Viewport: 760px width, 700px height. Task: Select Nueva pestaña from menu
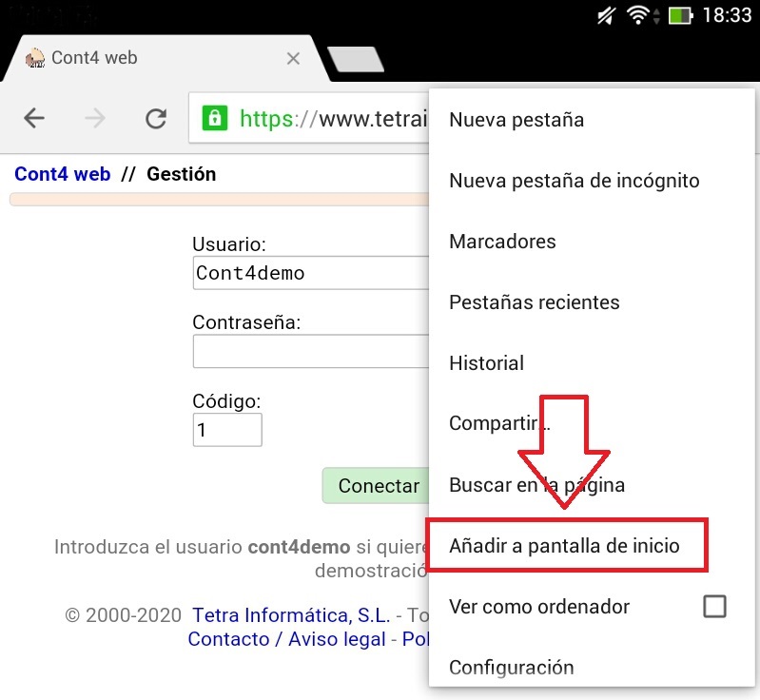[x=516, y=120]
